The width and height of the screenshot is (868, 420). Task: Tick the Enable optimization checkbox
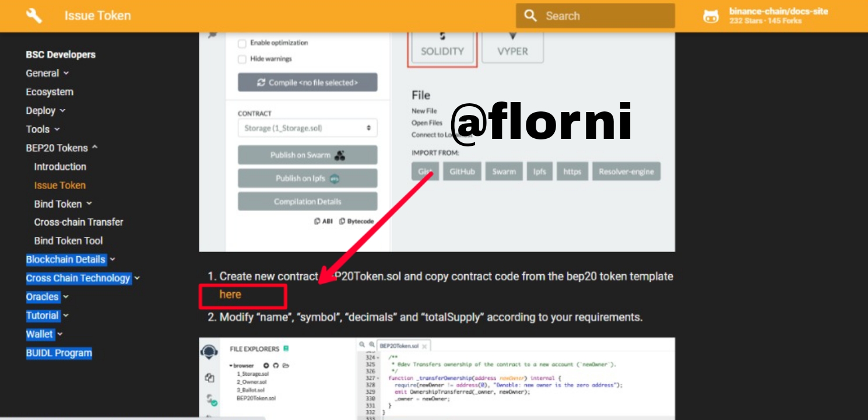coord(242,43)
